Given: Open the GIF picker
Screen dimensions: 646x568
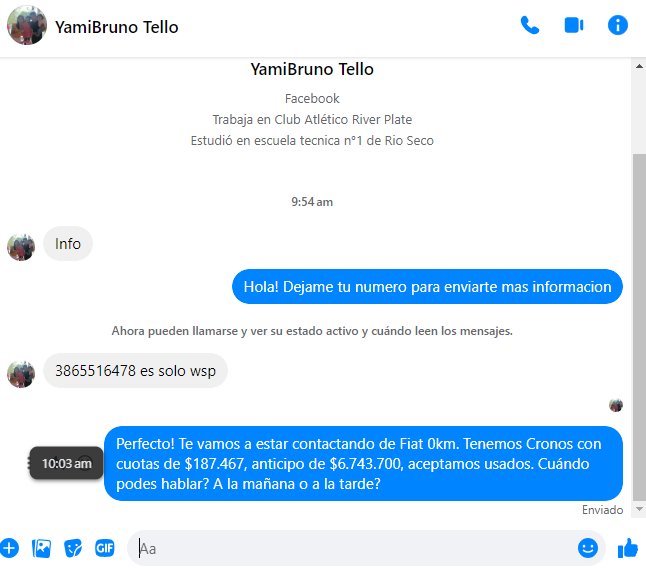Looking at the screenshot, I should (105, 548).
